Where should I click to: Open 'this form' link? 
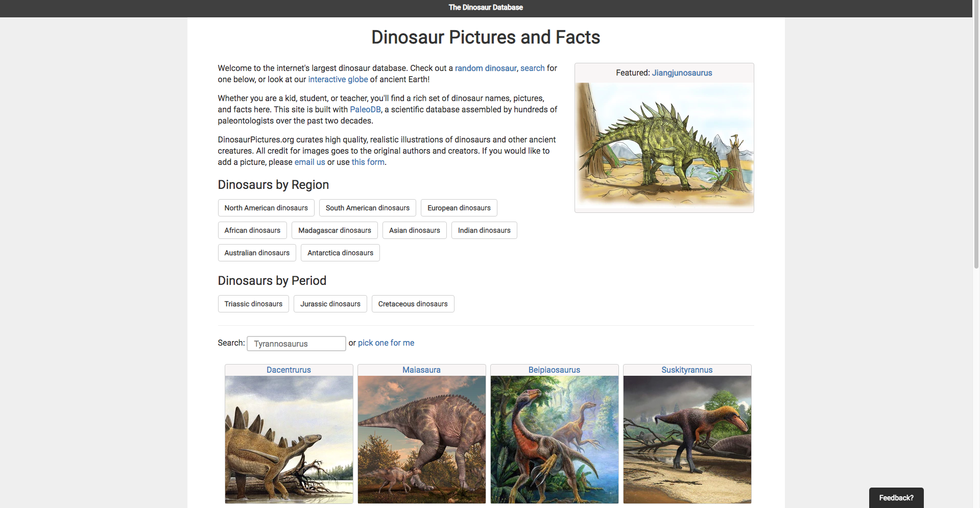[x=368, y=162]
